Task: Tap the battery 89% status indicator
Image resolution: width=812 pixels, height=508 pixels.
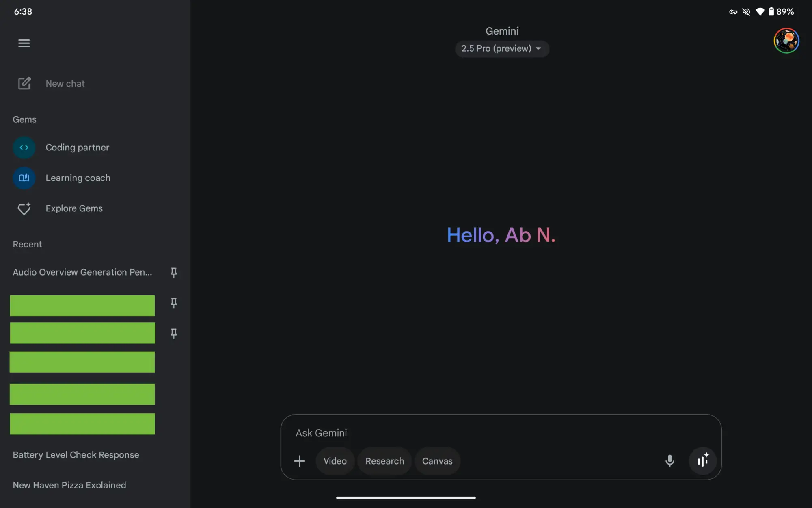Action: coord(781,12)
